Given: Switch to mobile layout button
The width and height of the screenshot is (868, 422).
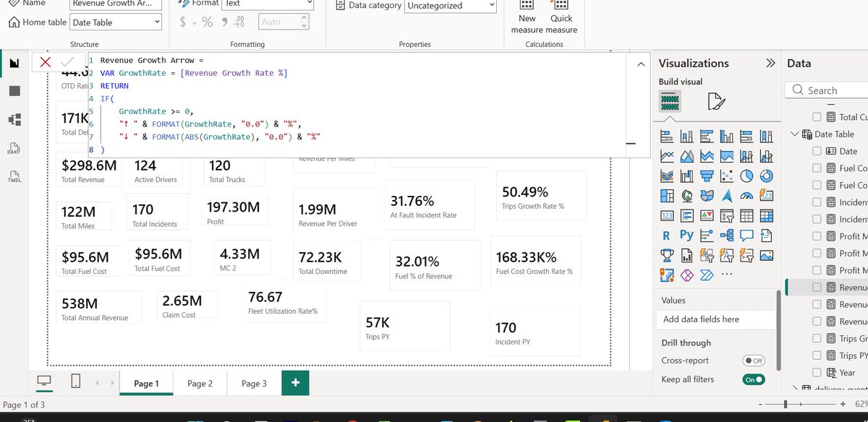Looking at the screenshot, I should pos(77,381).
